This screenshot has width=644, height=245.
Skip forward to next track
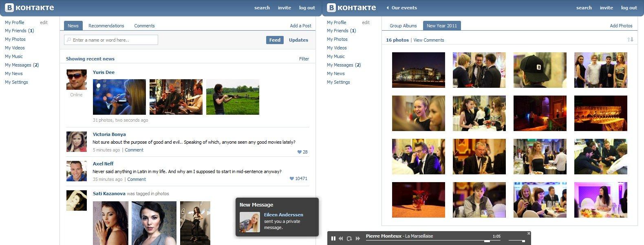(358, 238)
